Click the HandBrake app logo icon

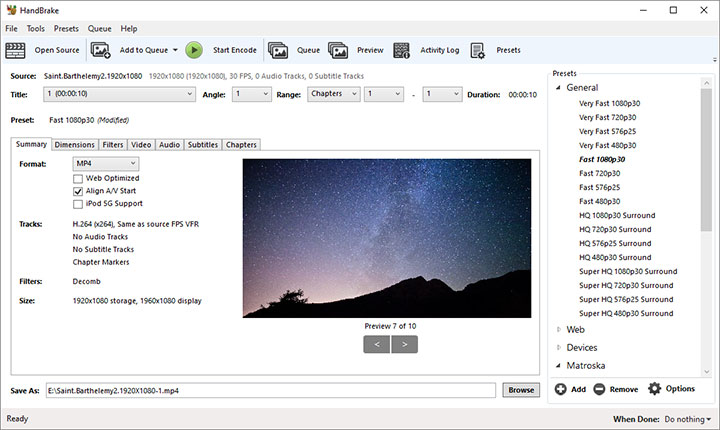tap(11, 10)
